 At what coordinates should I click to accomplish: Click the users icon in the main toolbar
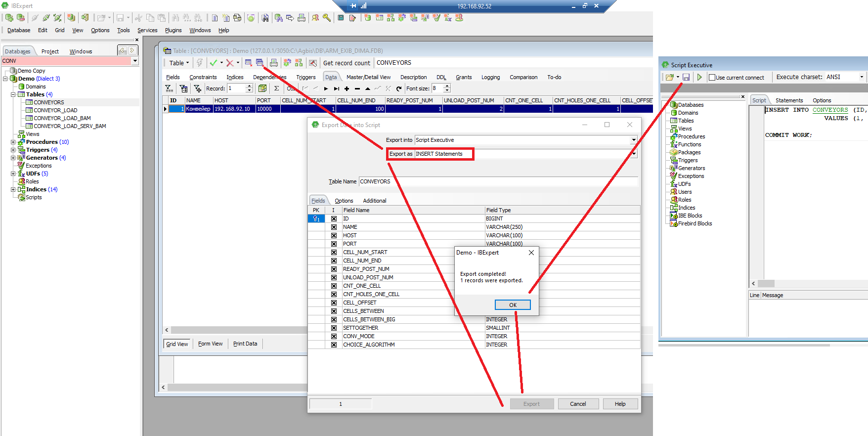tap(315, 18)
